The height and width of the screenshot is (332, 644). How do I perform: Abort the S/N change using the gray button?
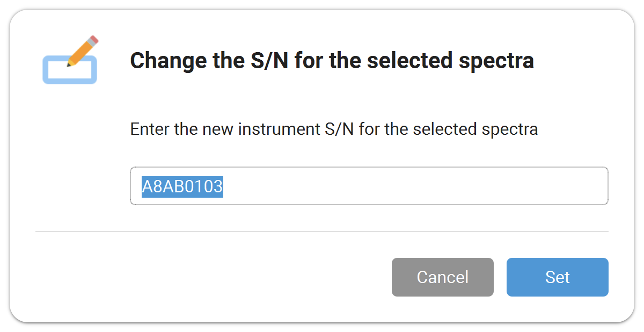(442, 277)
